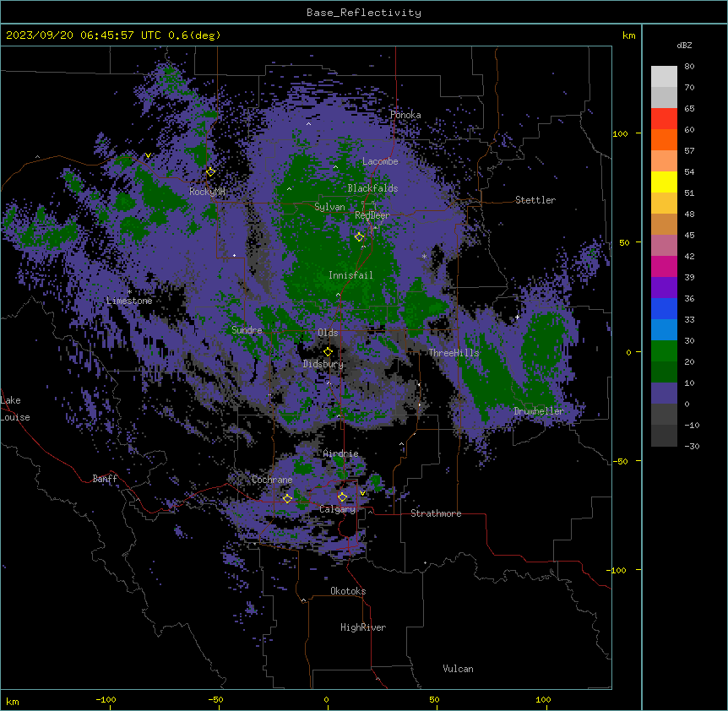Click the yellow marker below Cochrane label
Viewport: 728px width, 711px height.
point(287,498)
